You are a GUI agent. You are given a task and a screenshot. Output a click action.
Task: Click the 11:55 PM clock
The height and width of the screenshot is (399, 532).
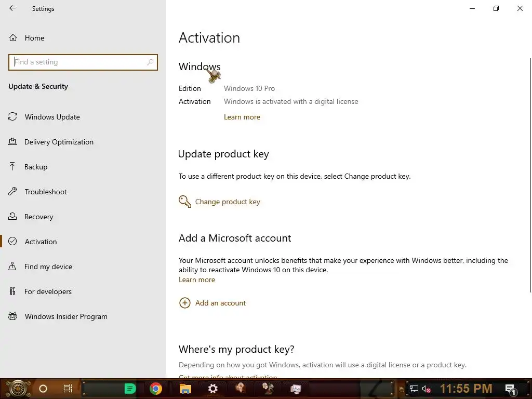click(x=466, y=389)
